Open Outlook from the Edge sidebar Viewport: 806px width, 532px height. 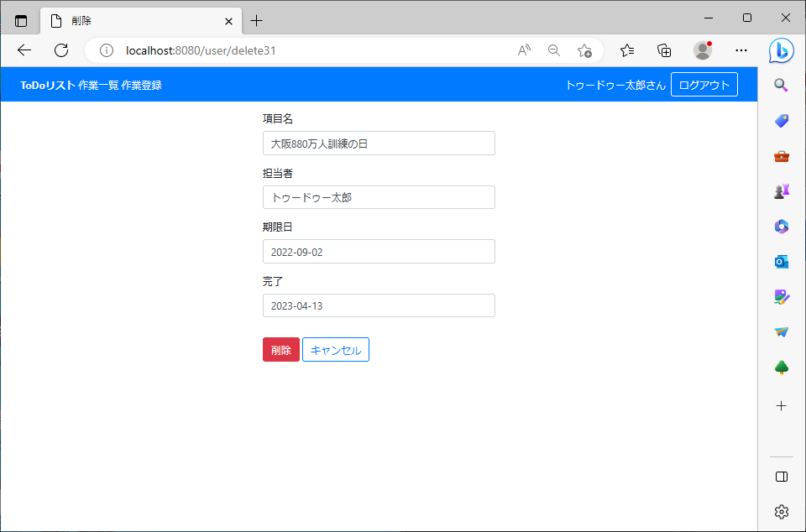pyautogui.click(x=781, y=261)
